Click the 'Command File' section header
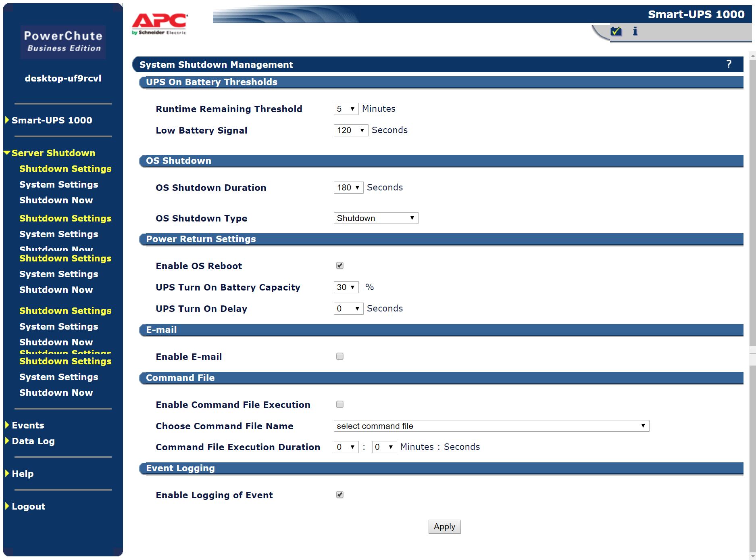756x560 pixels. click(x=180, y=378)
